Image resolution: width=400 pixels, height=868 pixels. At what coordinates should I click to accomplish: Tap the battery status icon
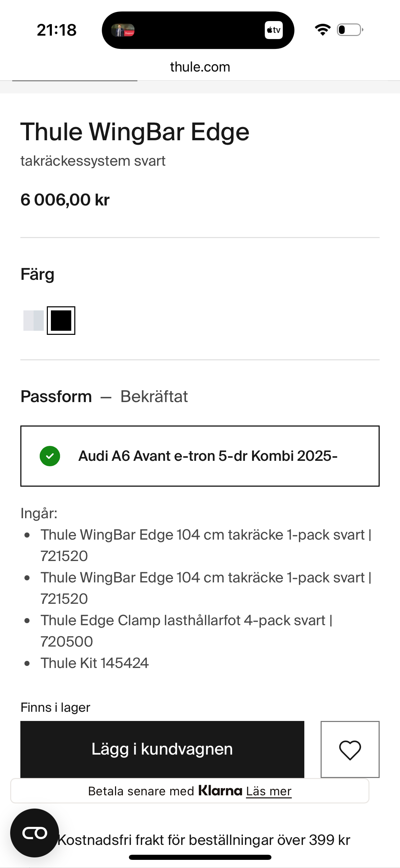pos(350,30)
